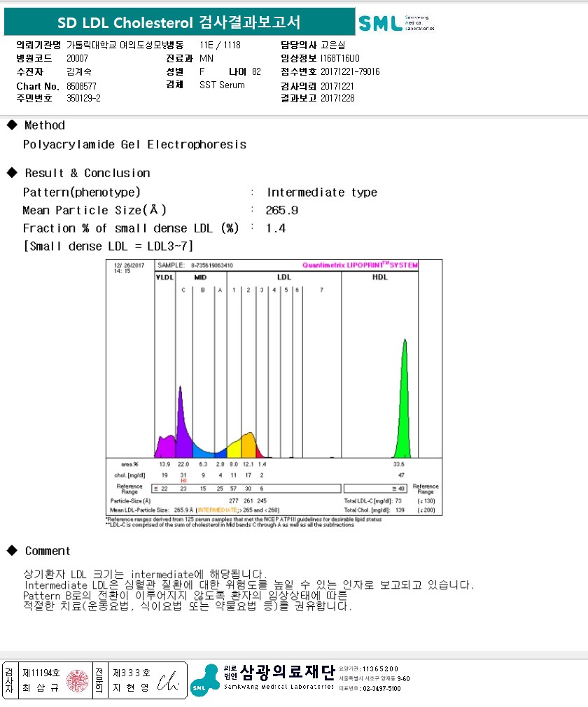Select small dense LDL fraction value '1.4' in results
Image resolution: width=588 pixels, height=707 pixels.
276,229
